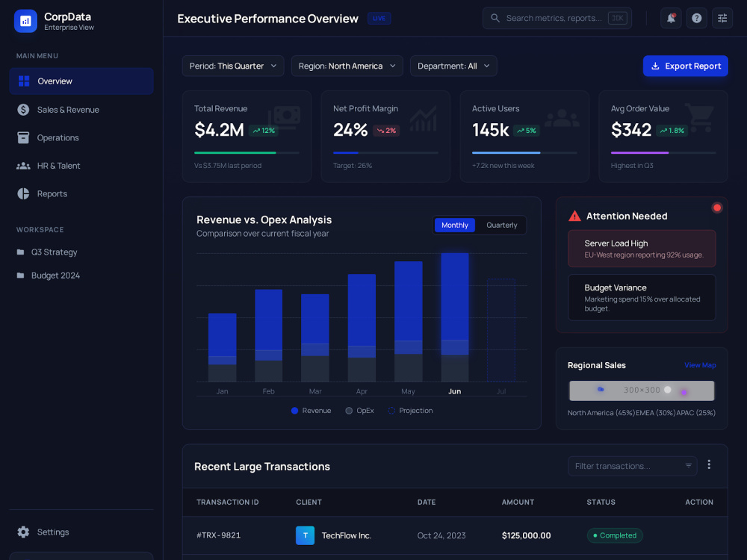747x560 pixels.
Task: Open Operations menu item
Action: pyautogui.click(x=81, y=137)
